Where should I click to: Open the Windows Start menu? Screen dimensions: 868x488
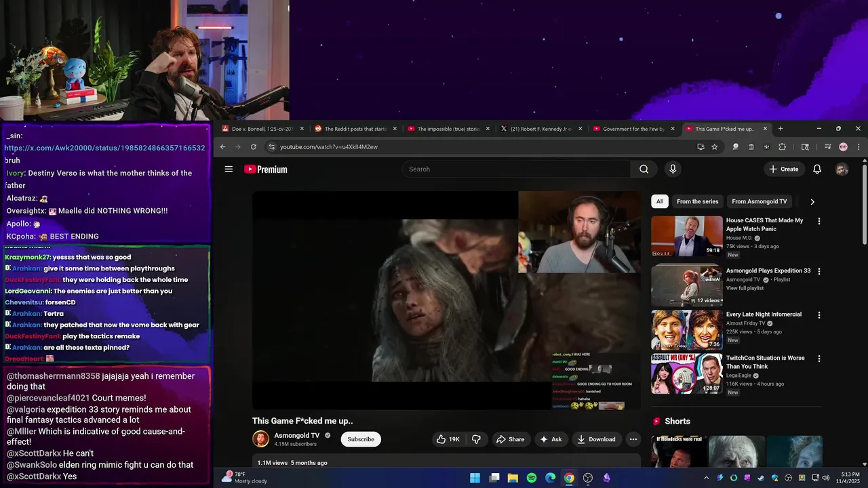pyautogui.click(x=475, y=478)
